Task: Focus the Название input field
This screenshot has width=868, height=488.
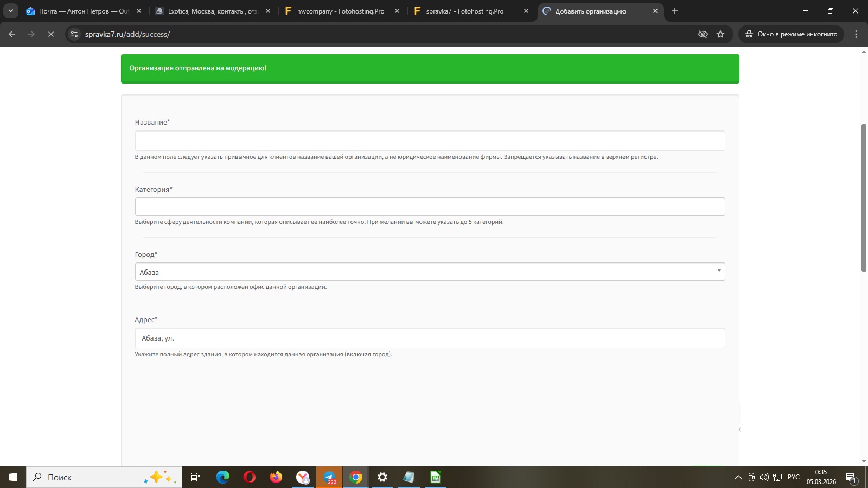Action: point(430,140)
